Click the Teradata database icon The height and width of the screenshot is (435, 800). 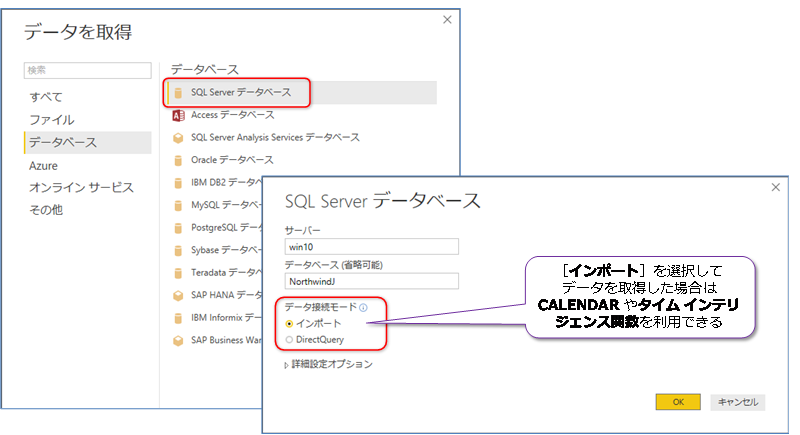[178, 273]
